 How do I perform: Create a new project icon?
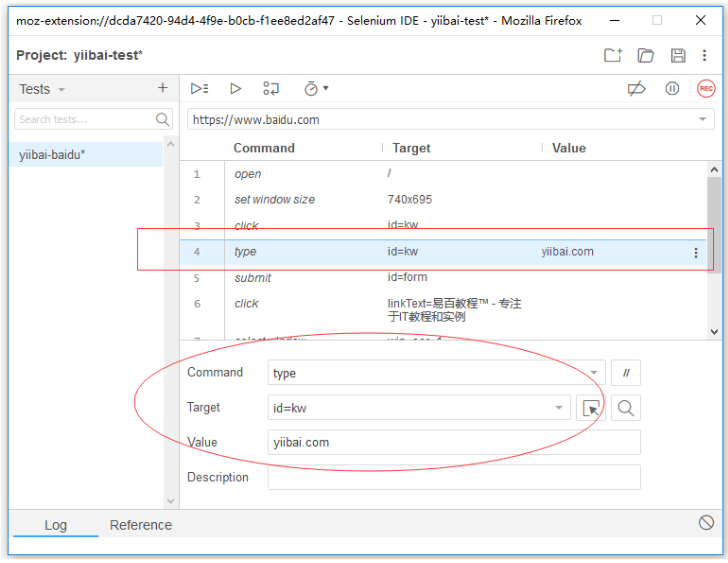[x=613, y=55]
